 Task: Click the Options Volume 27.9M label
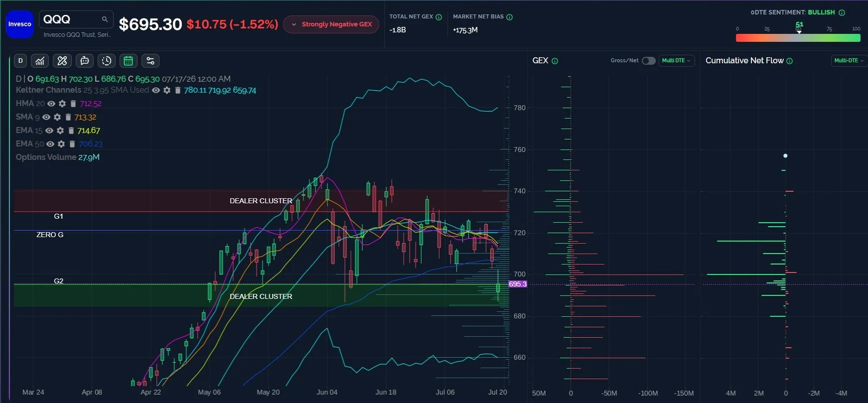(57, 157)
